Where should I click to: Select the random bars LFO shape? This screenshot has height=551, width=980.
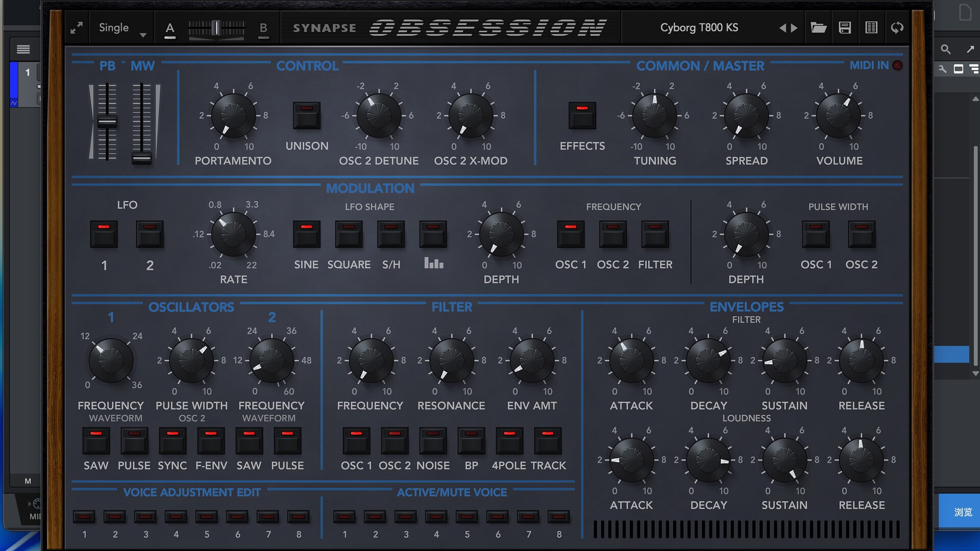click(x=433, y=234)
